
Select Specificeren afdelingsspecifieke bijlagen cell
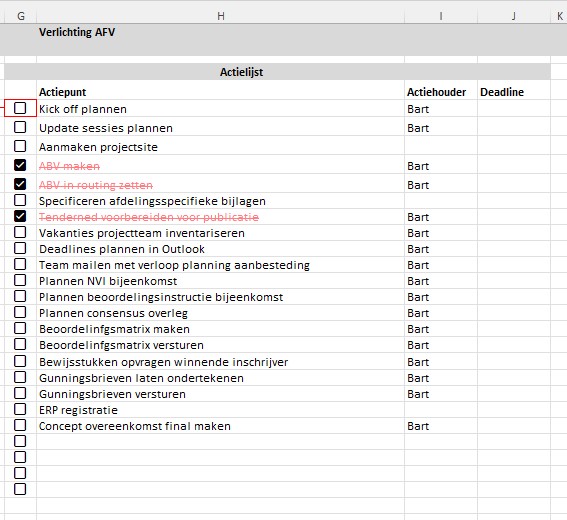click(x=221, y=201)
